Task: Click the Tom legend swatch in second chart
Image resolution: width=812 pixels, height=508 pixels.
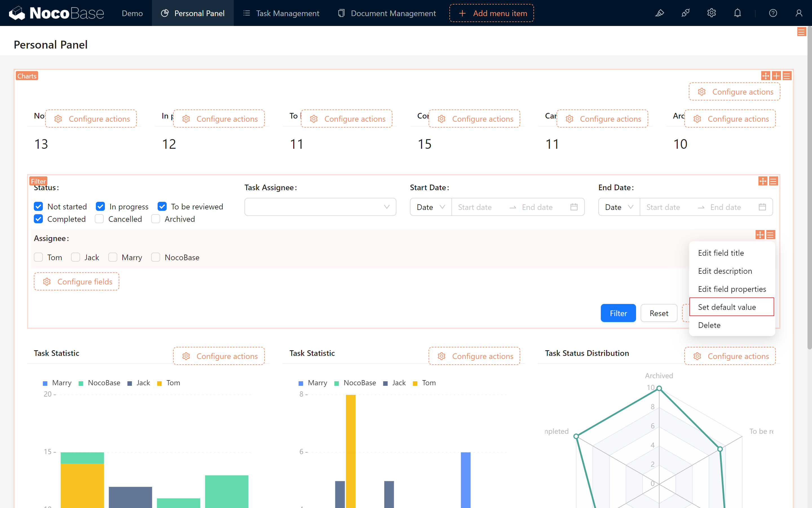Action: (x=415, y=383)
